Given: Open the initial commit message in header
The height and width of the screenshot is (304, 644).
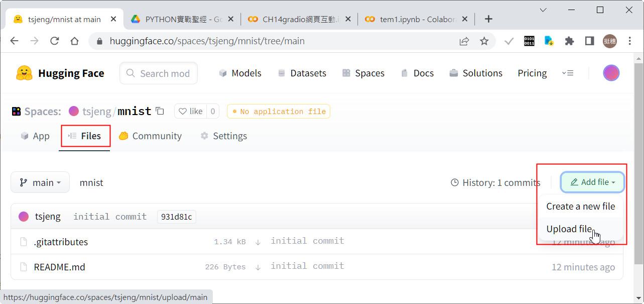Looking at the screenshot, I should [110, 217].
